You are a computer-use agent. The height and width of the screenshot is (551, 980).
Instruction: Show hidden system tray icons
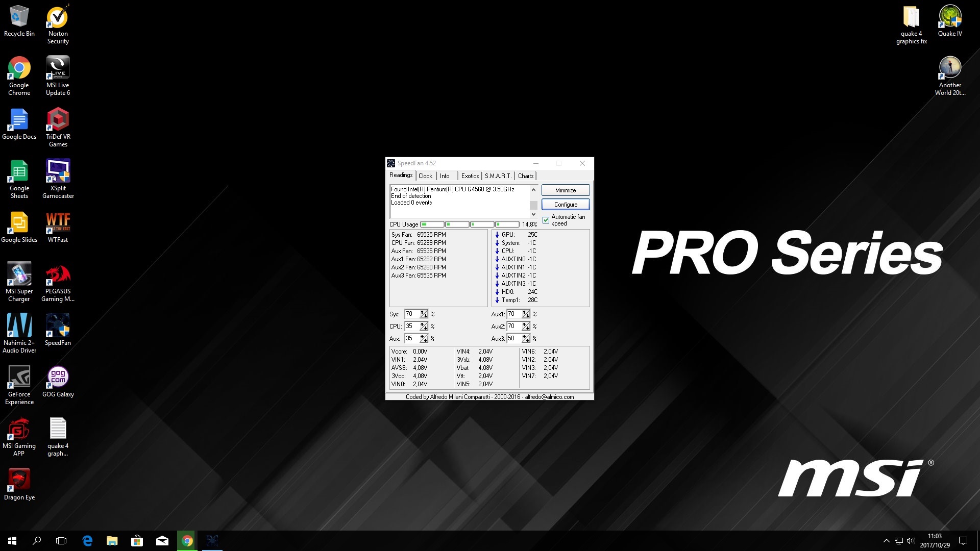pos(886,541)
